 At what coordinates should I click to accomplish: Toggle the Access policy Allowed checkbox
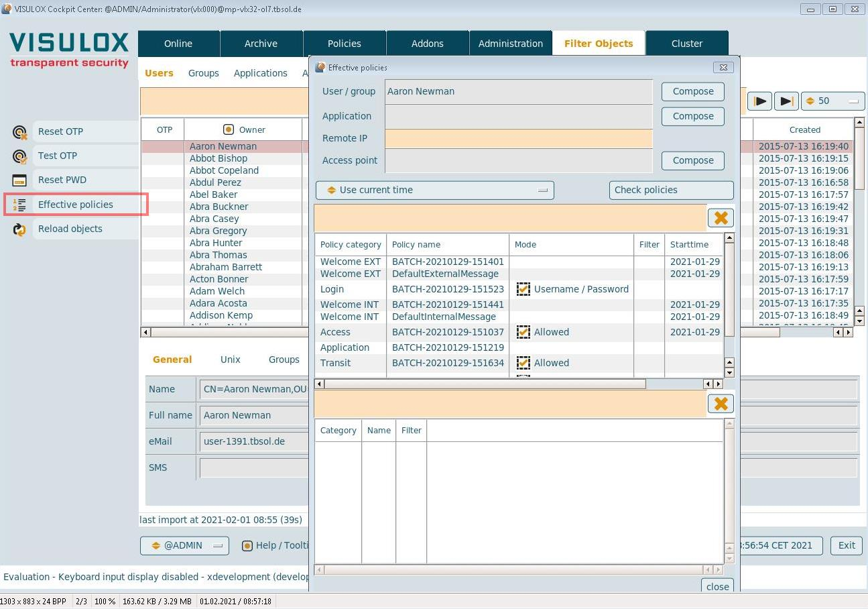(523, 332)
